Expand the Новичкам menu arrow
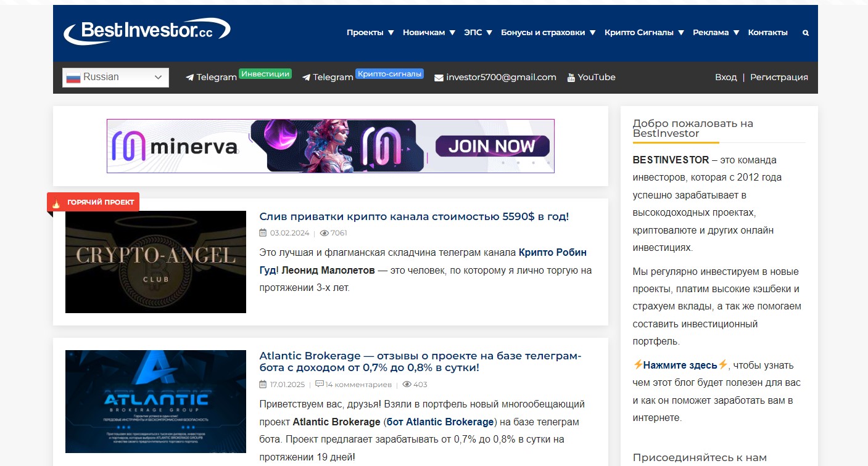The image size is (868, 466). click(x=452, y=33)
